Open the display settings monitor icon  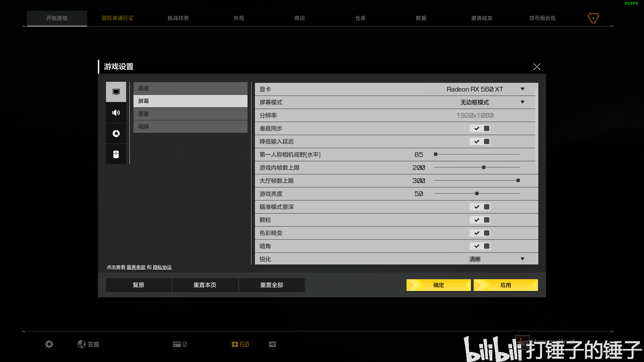pyautogui.click(x=116, y=92)
